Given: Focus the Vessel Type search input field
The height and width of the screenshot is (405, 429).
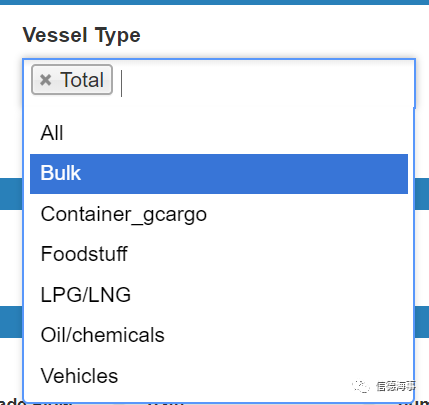Looking at the screenshot, I should [x=267, y=83].
